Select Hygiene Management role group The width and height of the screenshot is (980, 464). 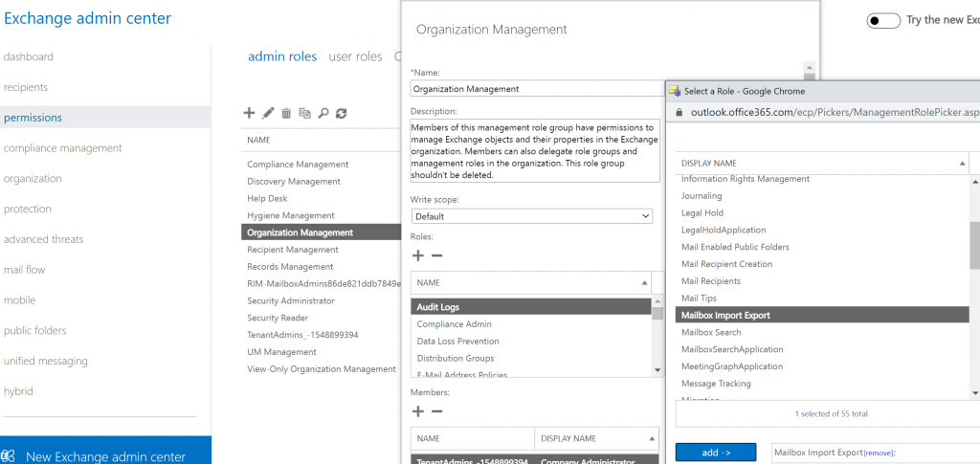tap(291, 215)
